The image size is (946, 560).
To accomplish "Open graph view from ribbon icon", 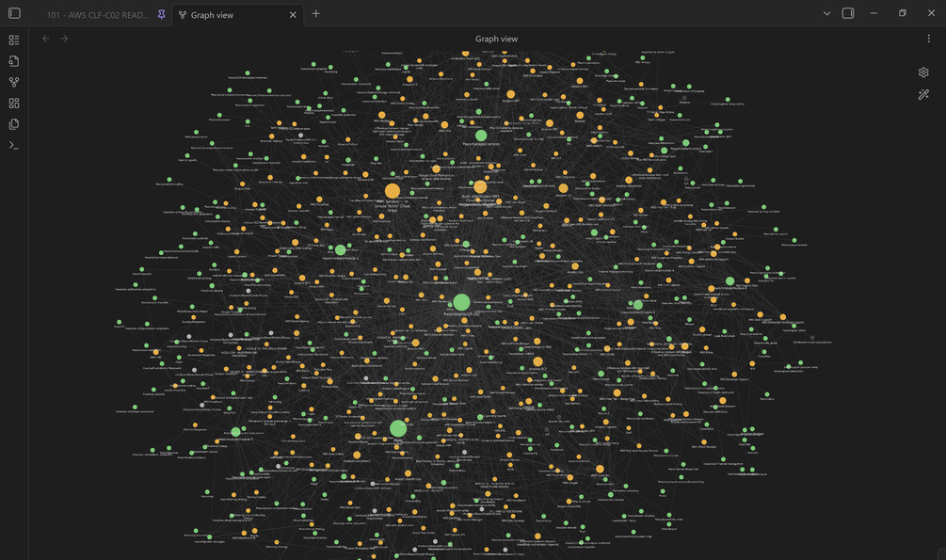I will [x=14, y=82].
